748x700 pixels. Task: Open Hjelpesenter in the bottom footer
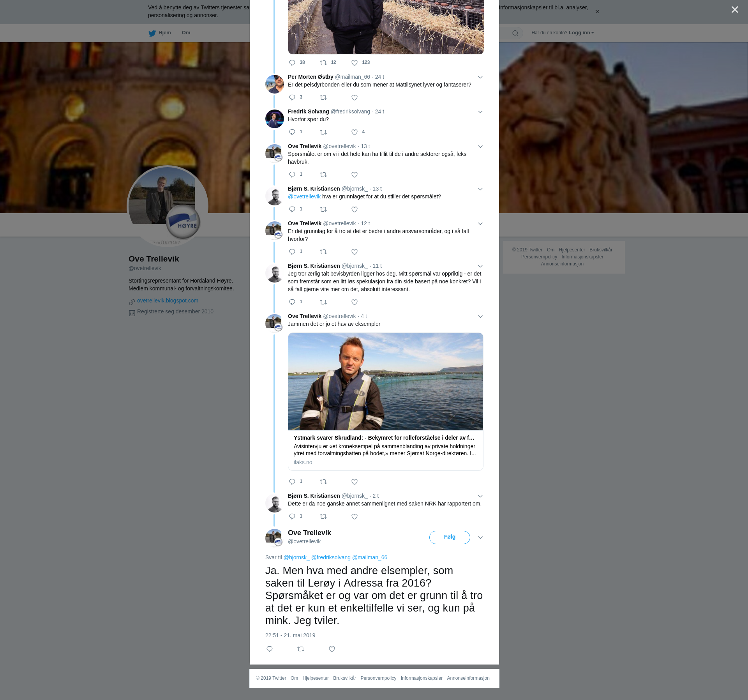click(315, 678)
